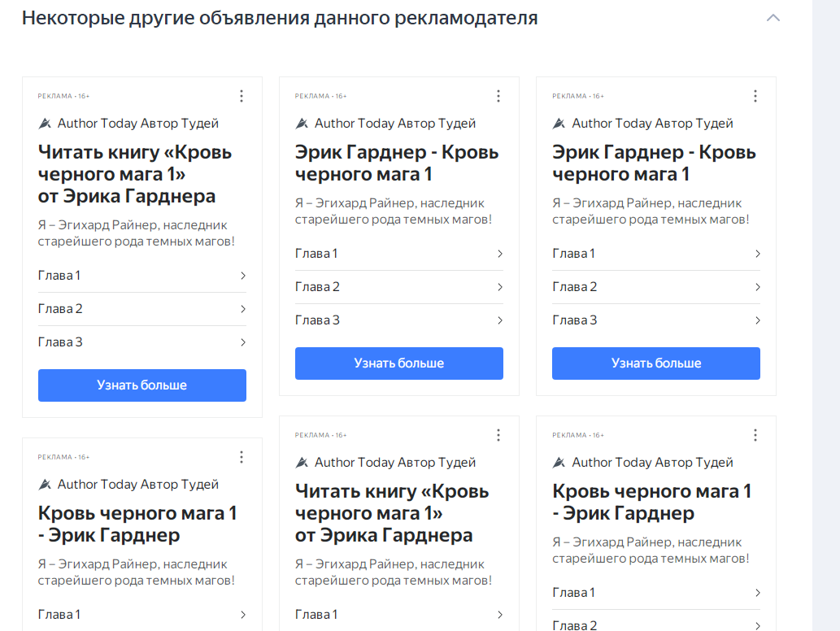Screen dimensions: 840x631
Task: Click Author Today logo in bottom-middle ad
Action: [x=302, y=463]
